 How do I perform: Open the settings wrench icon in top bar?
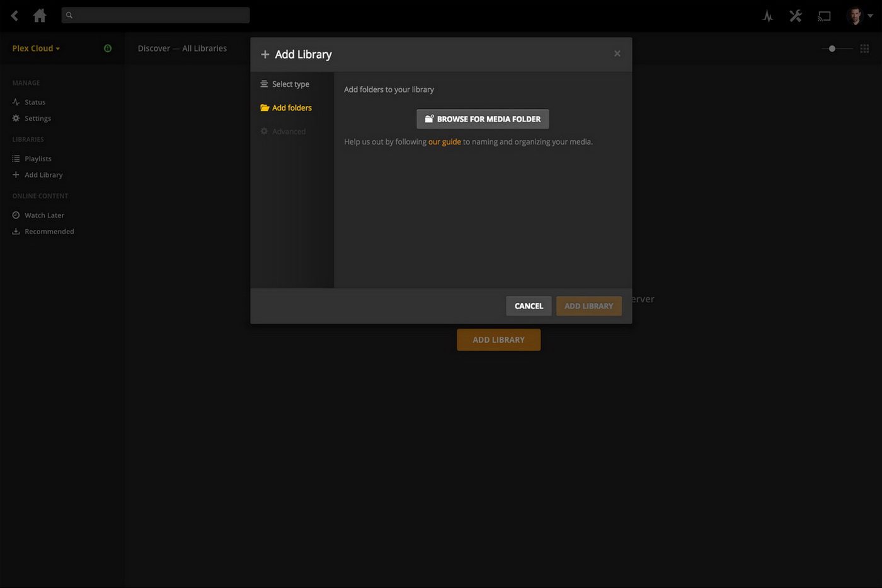796,16
